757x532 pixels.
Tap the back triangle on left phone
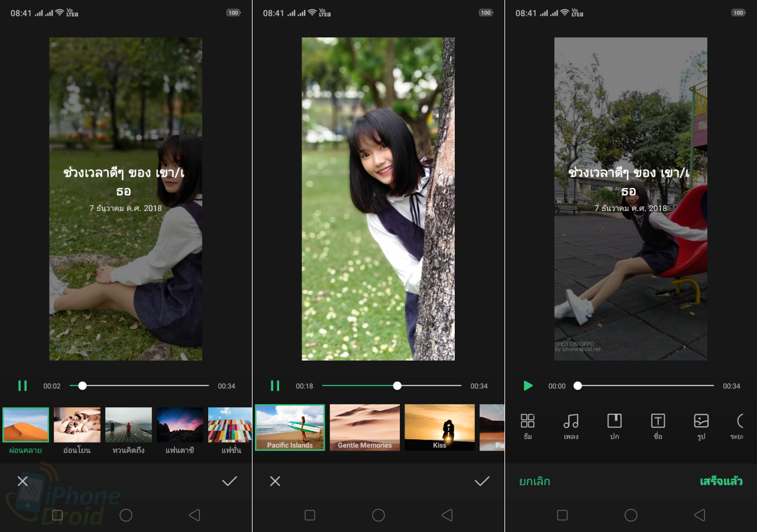pos(194,515)
